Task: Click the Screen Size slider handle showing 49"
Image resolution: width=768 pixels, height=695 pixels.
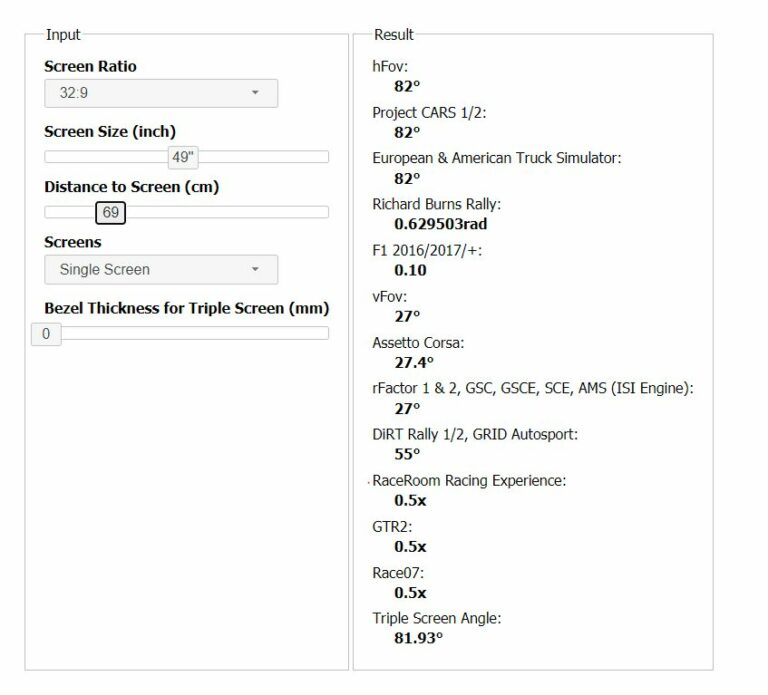Action: (x=184, y=157)
